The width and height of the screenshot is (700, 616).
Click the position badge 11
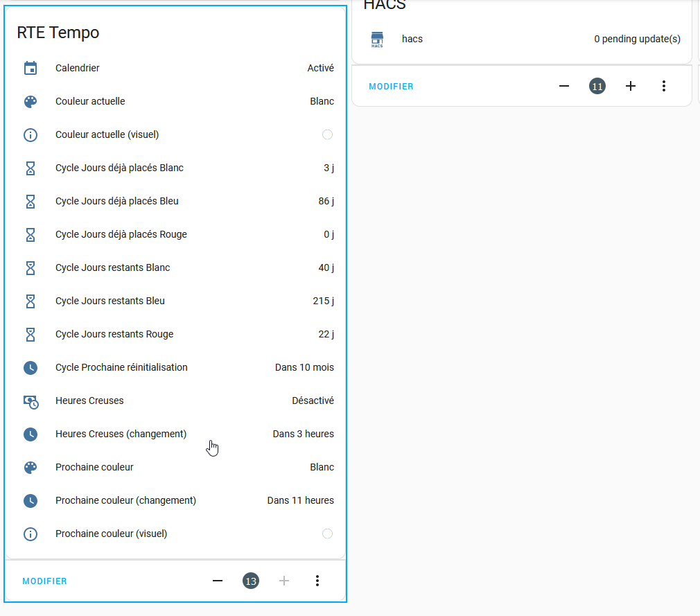coord(597,86)
